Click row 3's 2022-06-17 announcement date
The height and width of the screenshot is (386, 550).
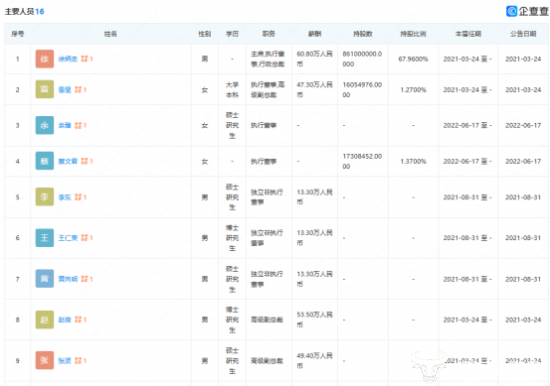(523, 125)
